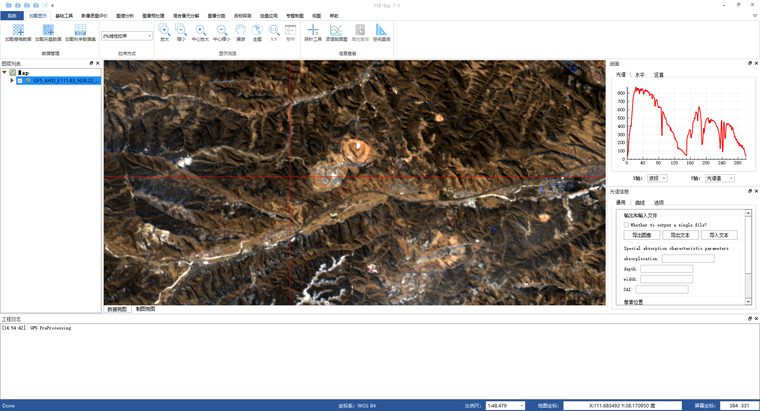Click the full extent globe icon
This screenshot has width=760, height=411.
[x=257, y=31]
